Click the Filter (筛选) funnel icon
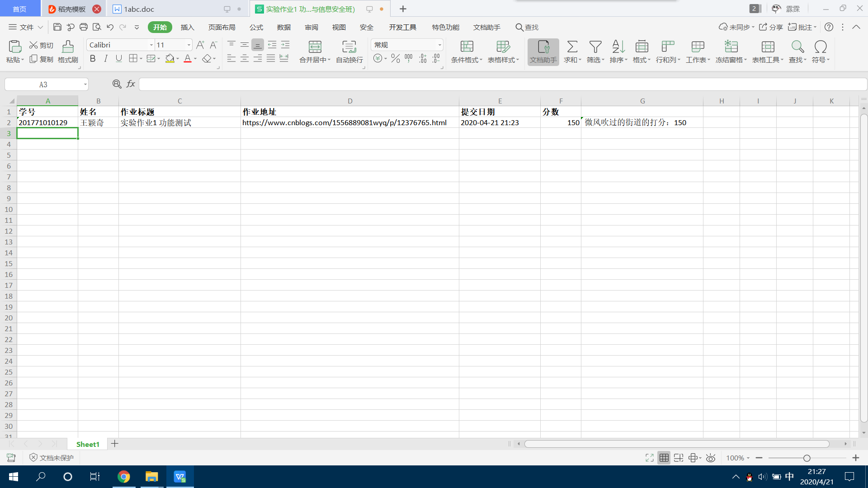This screenshot has width=868, height=488. [x=595, y=47]
